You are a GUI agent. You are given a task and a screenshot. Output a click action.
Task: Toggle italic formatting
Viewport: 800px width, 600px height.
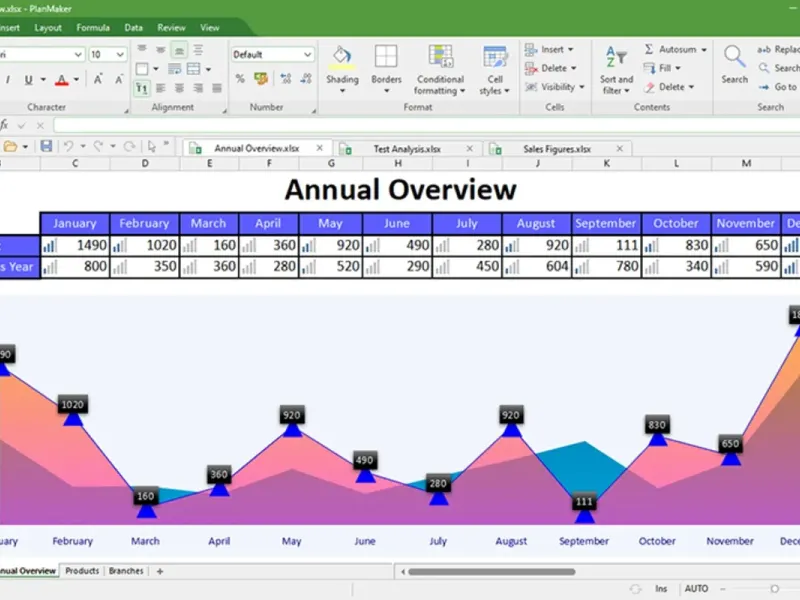tap(8, 80)
